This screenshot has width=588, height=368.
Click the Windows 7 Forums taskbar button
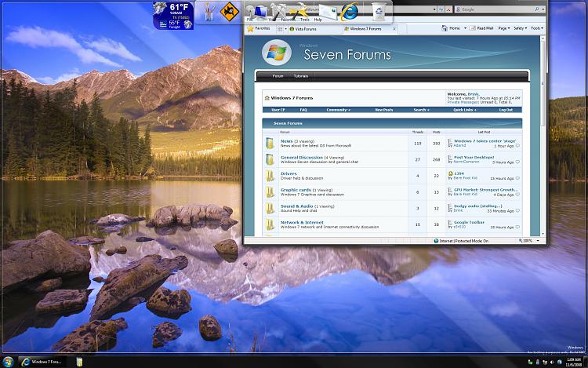(42, 362)
